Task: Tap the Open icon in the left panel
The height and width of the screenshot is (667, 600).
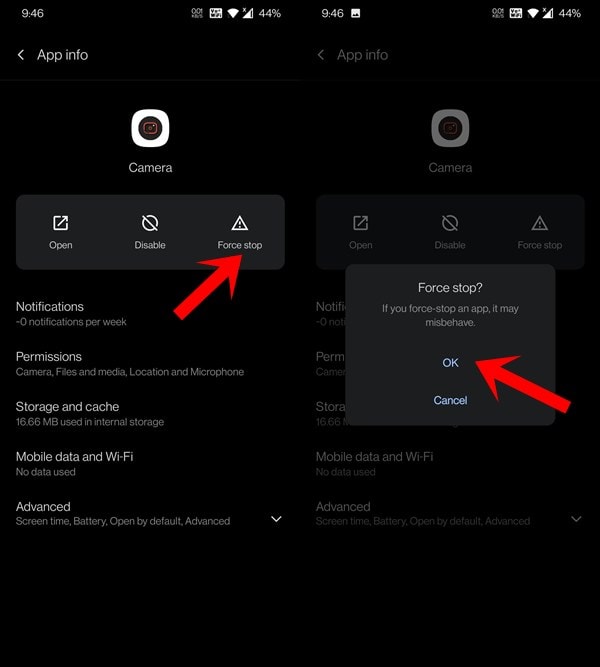Action: click(x=60, y=223)
